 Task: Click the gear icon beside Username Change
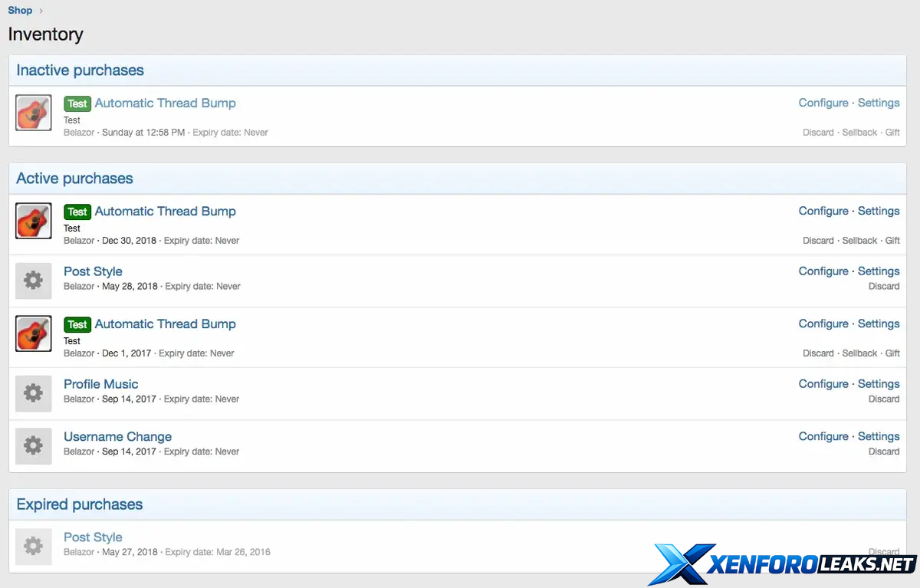pyautogui.click(x=34, y=446)
